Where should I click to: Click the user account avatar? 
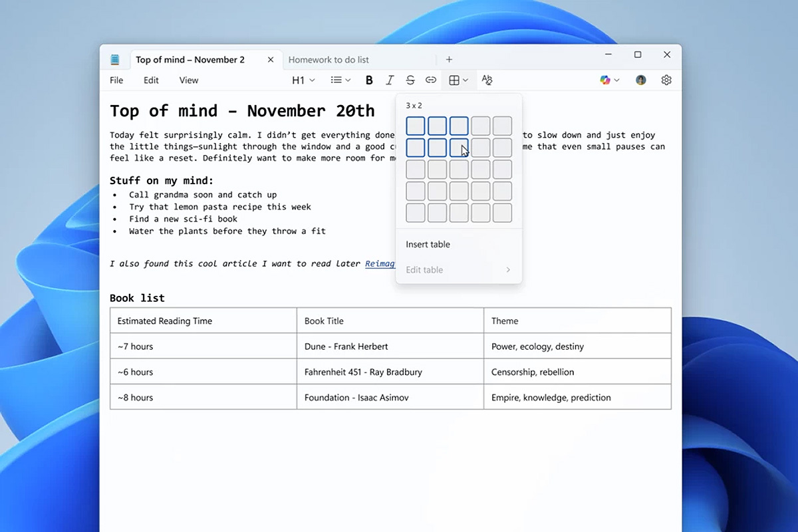click(640, 80)
